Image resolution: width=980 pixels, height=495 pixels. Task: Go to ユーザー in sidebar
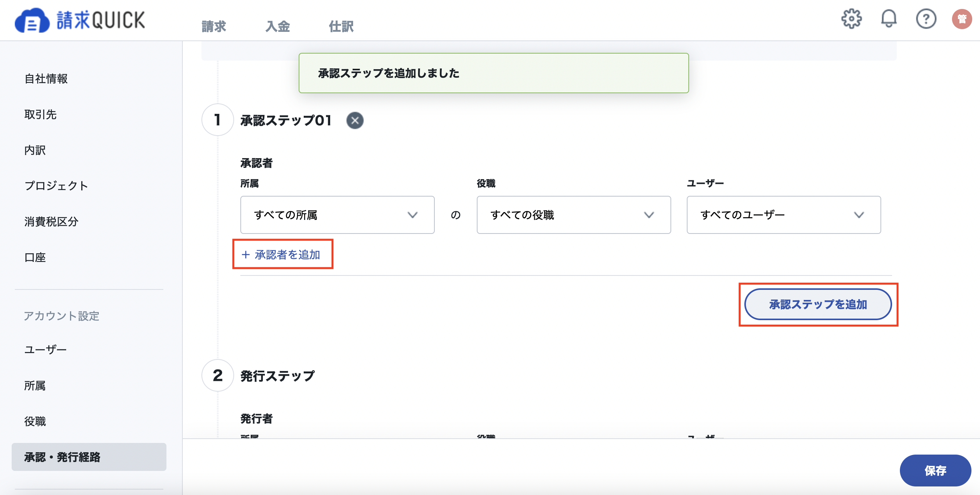[x=45, y=350]
